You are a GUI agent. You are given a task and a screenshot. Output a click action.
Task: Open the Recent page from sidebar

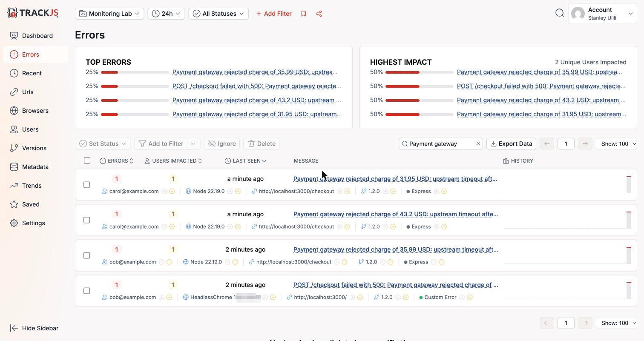coord(36,73)
